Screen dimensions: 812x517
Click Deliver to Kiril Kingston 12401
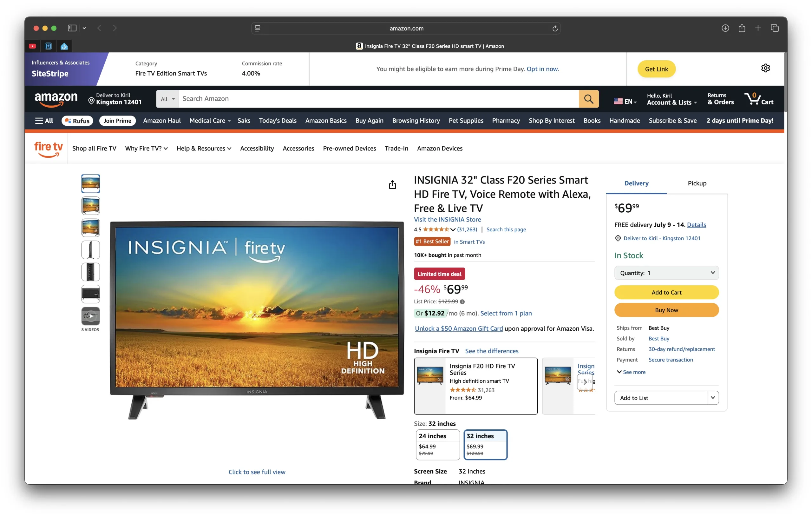(x=115, y=99)
